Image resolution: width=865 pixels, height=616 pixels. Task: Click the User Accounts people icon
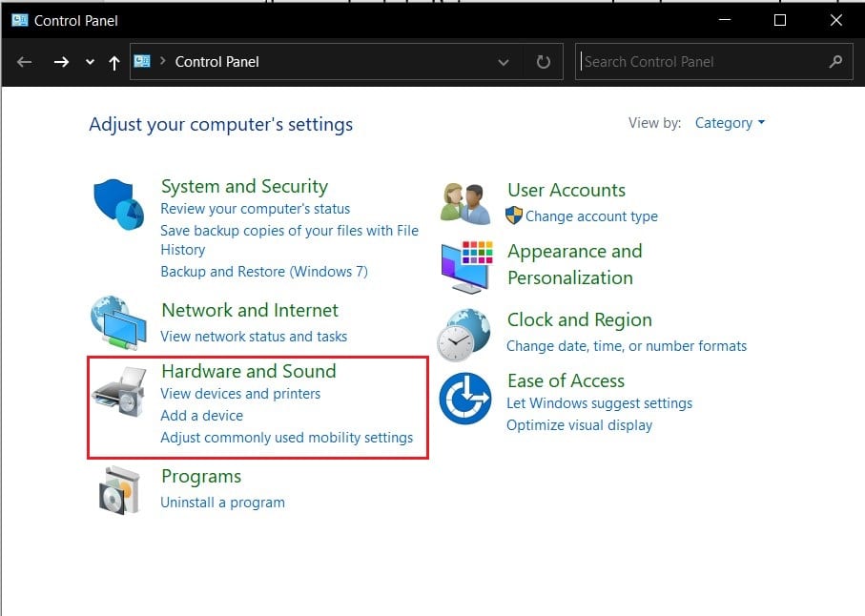465,202
